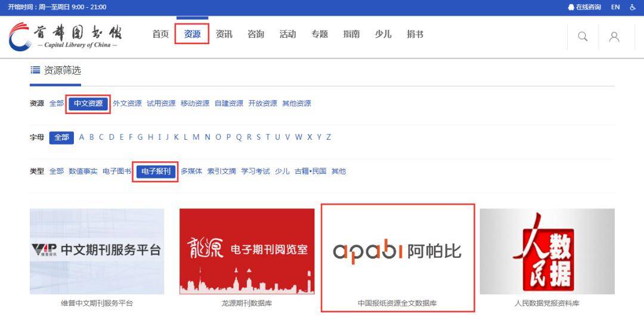
Task: Go to the 首页 home menu
Action: point(160,34)
